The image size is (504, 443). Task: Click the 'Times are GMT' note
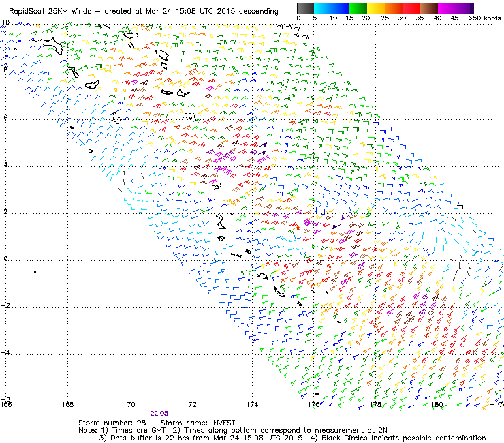pos(138,430)
